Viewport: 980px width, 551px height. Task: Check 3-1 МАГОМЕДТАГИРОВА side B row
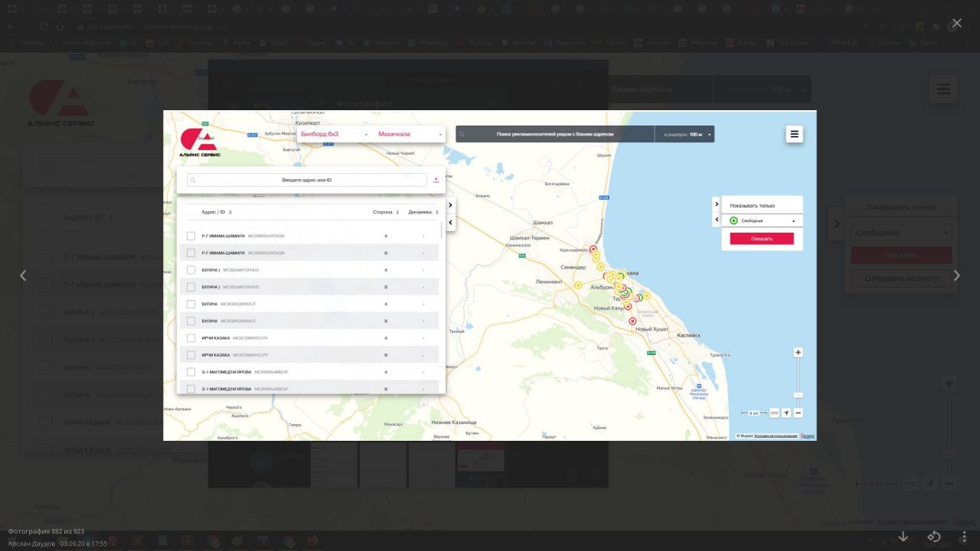click(191, 389)
